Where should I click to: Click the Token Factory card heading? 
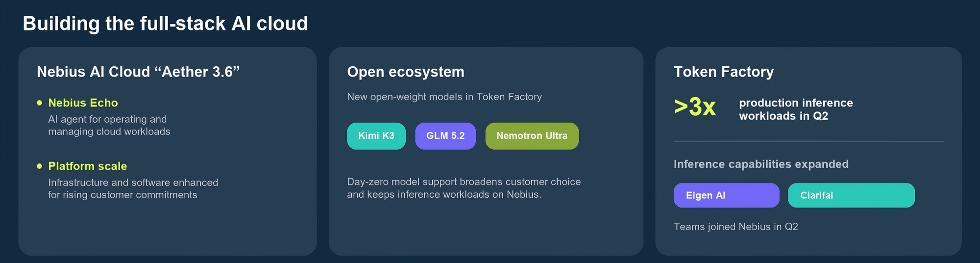coord(724,72)
